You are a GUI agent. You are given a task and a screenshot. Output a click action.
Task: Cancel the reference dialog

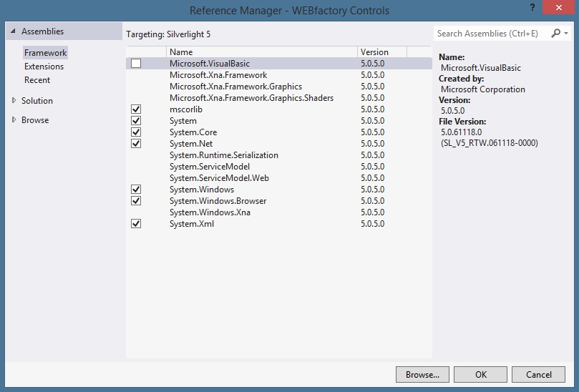538,374
